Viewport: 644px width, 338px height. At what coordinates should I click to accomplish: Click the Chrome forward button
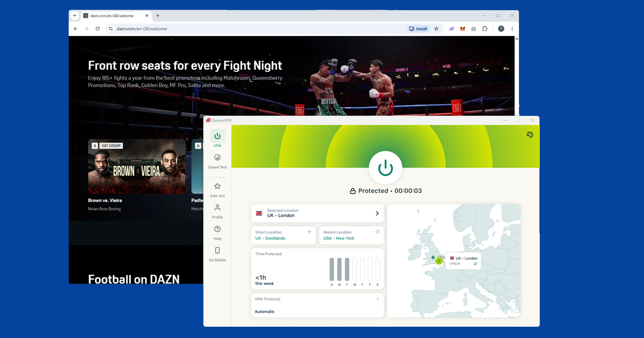(86, 28)
